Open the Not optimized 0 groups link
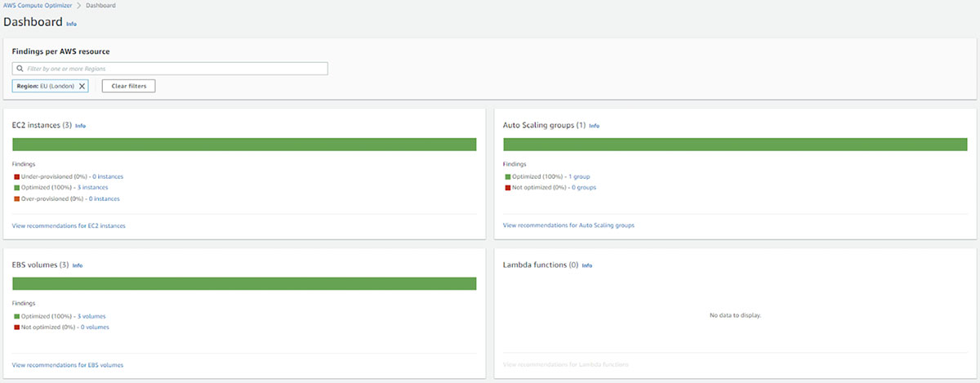Viewport: 980px width, 383px height. [x=584, y=187]
